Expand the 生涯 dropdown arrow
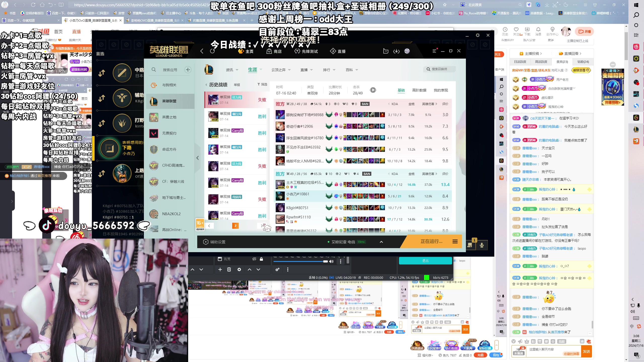644x362 pixels. [x=261, y=69]
